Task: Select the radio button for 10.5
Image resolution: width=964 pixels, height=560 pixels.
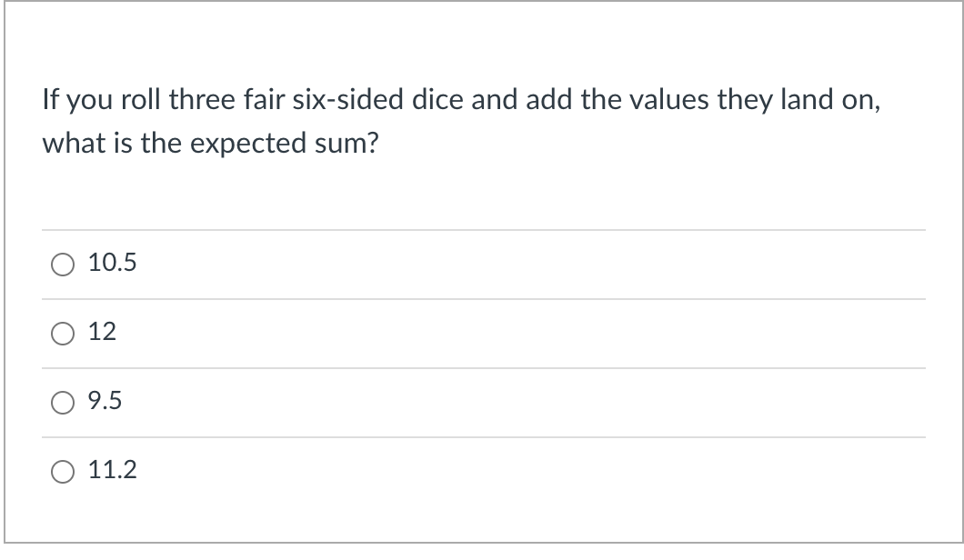Action: point(62,265)
